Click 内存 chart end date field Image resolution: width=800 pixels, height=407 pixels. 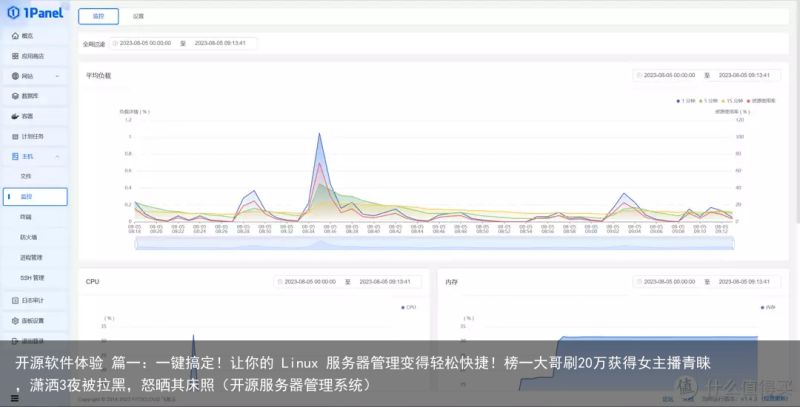(x=744, y=282)
